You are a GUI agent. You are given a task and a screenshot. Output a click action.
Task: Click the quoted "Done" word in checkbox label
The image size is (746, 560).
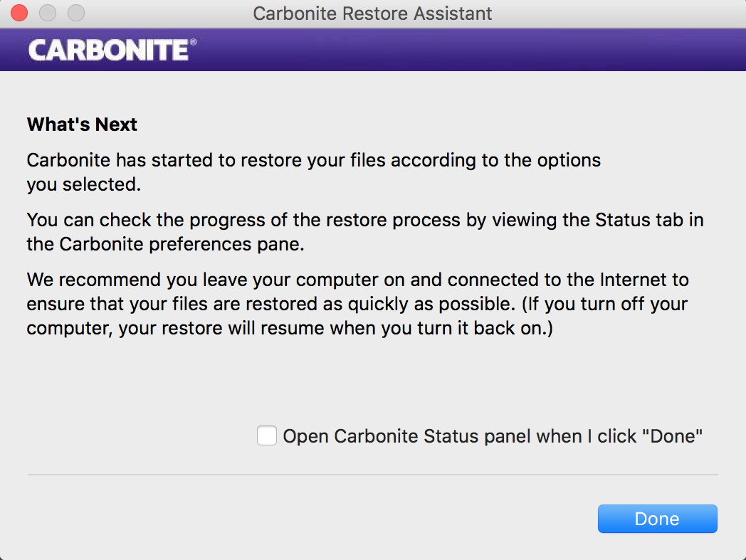[673, 436]
